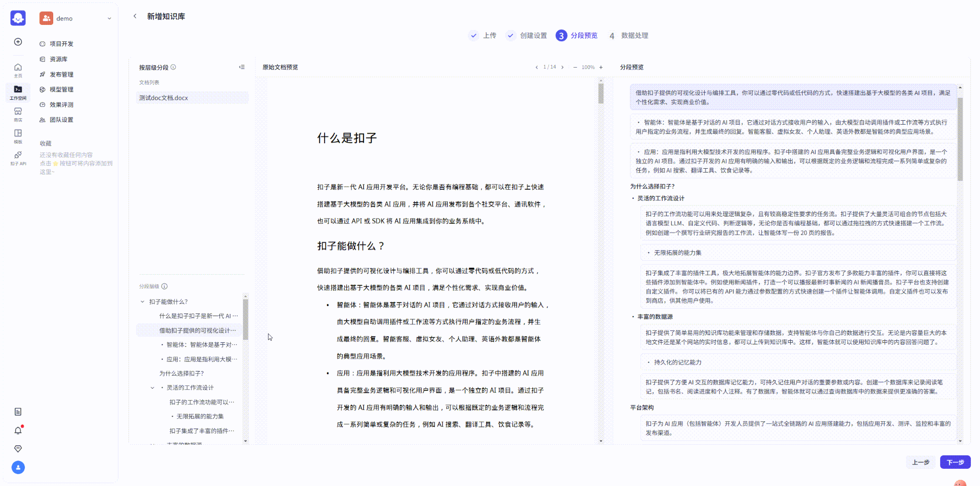Collapse the 扣子能做什么？ tree node
The width and height of the screenshot is (980, 486).
pos(142,301)
